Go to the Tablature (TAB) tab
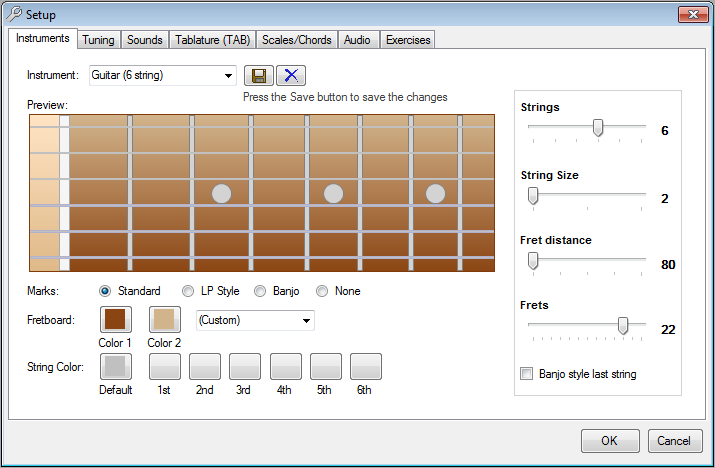This screenshot has width=715, height=468. pos(211,40)
